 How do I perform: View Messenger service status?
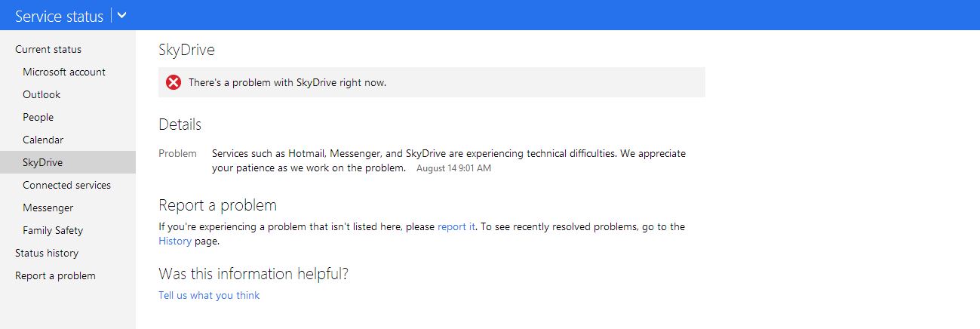point(48,208)
